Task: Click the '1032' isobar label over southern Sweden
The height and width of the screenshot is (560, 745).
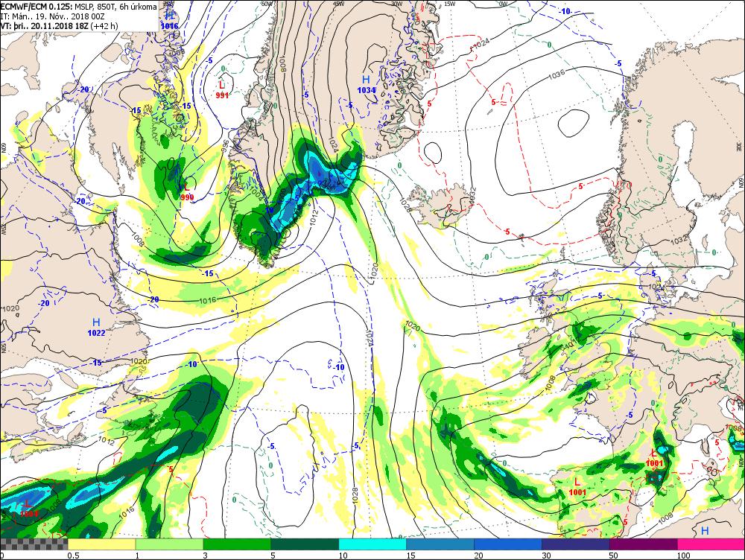Action: pos(679,241)
